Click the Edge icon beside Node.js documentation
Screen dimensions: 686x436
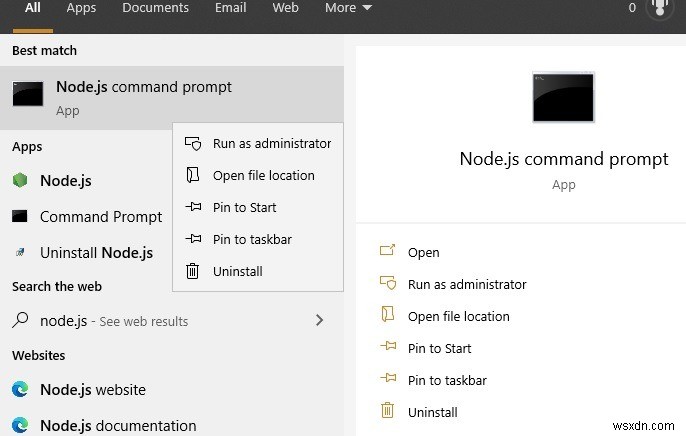pos(20,425)
